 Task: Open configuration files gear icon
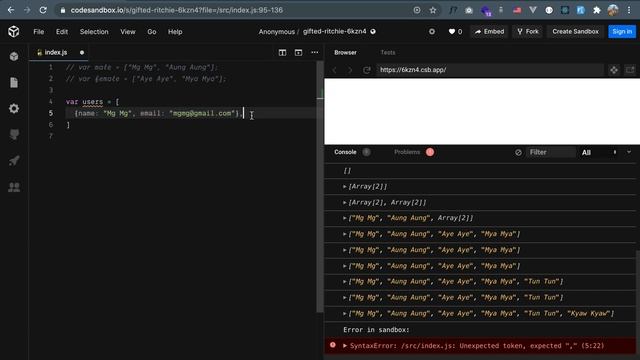14,108
